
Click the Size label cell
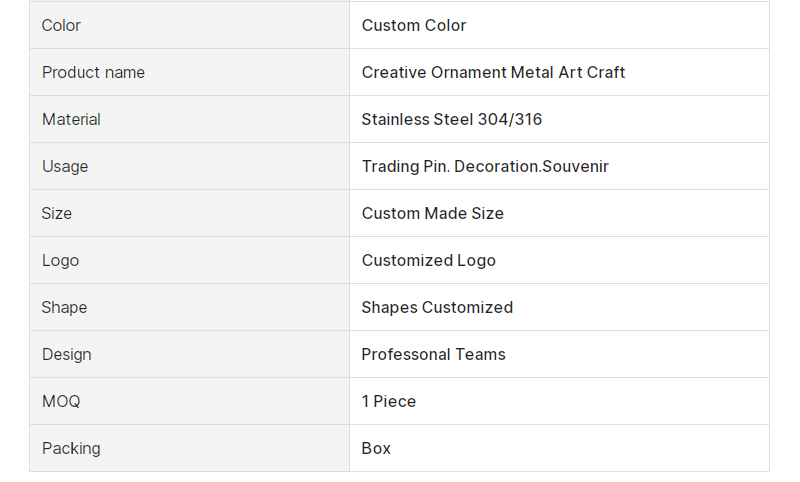click(x=189, y=213)
